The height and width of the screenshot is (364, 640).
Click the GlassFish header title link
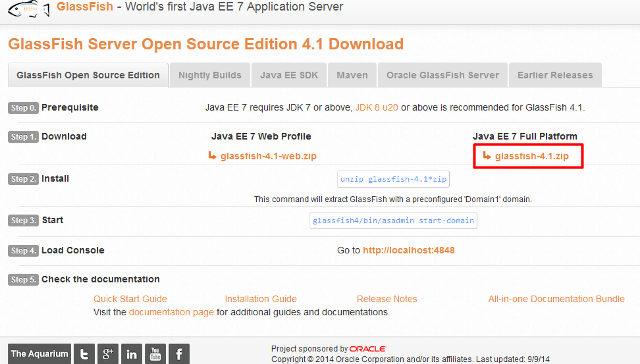(85, 7)
